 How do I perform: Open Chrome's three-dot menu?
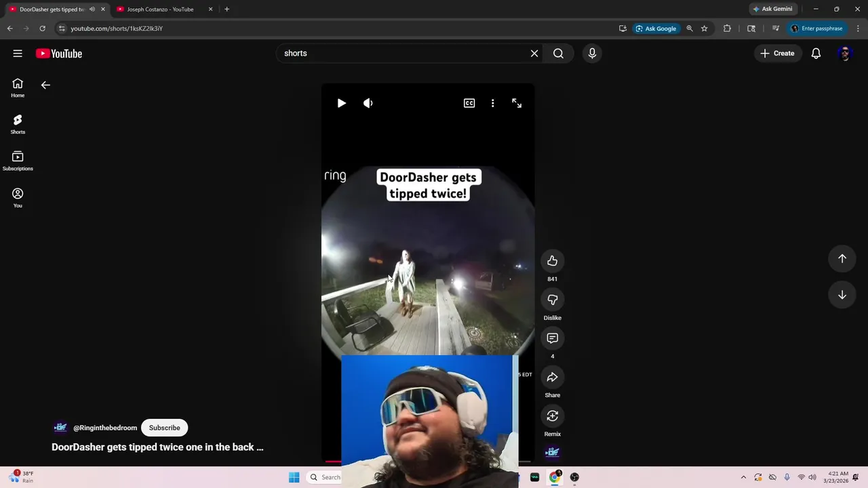click(x=856, y=28)
